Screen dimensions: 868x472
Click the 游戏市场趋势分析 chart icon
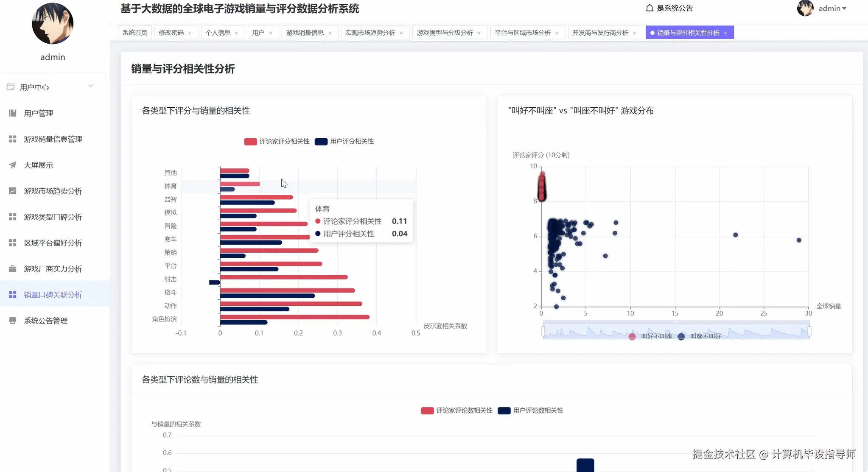coord(12,191)
